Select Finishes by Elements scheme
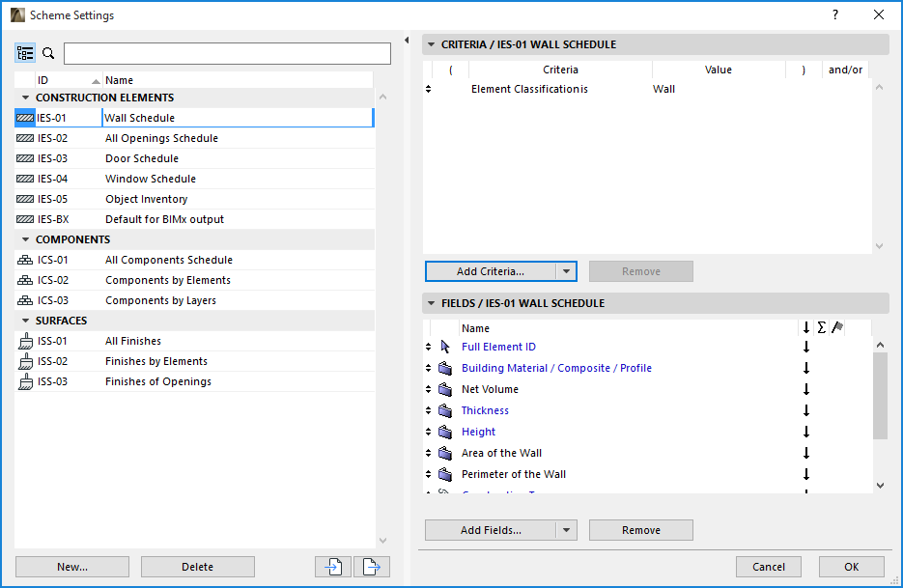Viewport: 903px width, 588px height. tap(195, 361)
